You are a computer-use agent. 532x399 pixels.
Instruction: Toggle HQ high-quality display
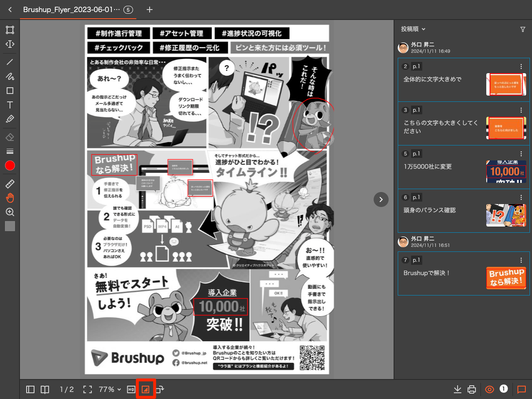(131, 389)
